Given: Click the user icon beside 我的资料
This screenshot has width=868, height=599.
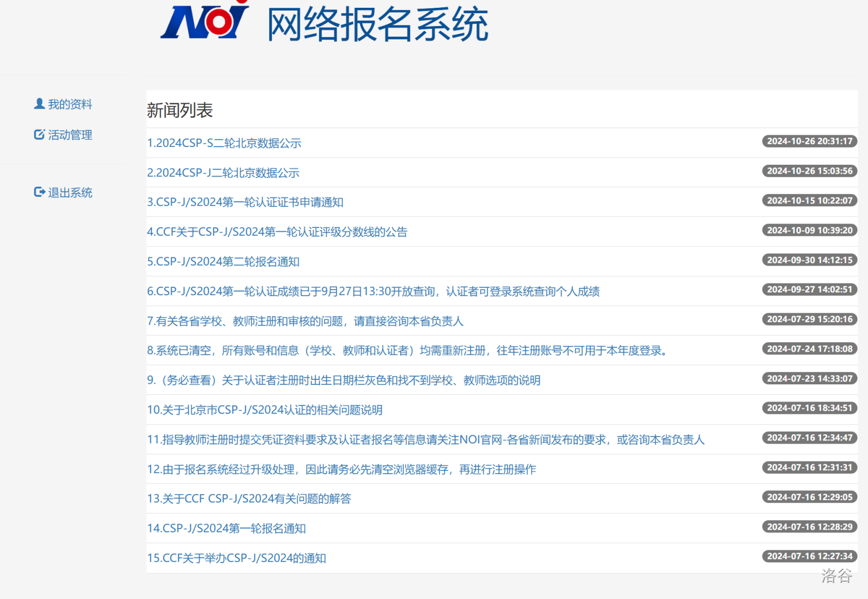Looking at the screenshot, I should pyautogui.click(x=39, y=104).
